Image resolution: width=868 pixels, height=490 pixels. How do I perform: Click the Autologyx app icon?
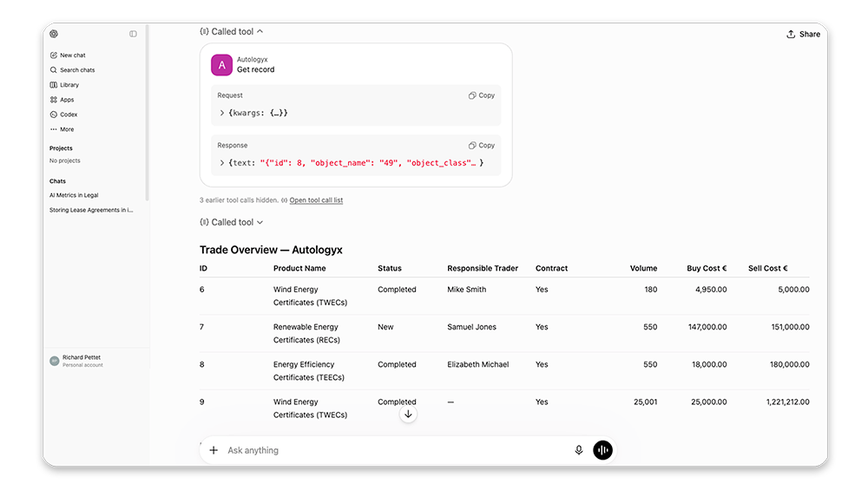point(221,65)
